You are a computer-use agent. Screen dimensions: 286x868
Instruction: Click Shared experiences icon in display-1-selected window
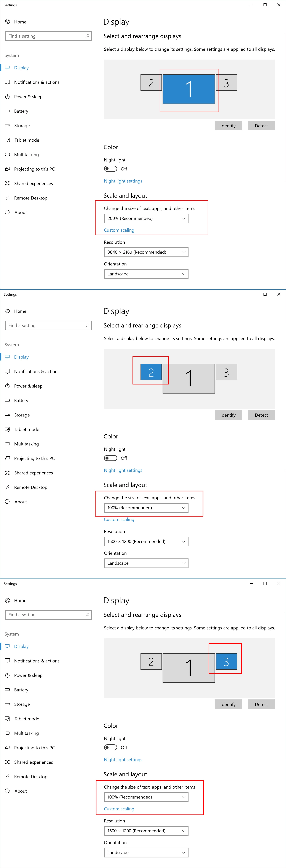coord(7,184)
